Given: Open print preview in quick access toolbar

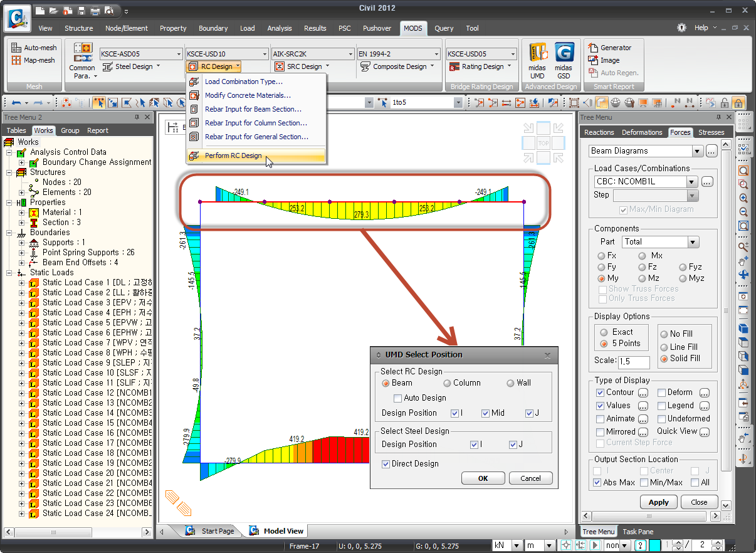Looking at the screenshot, I should 109,11.
